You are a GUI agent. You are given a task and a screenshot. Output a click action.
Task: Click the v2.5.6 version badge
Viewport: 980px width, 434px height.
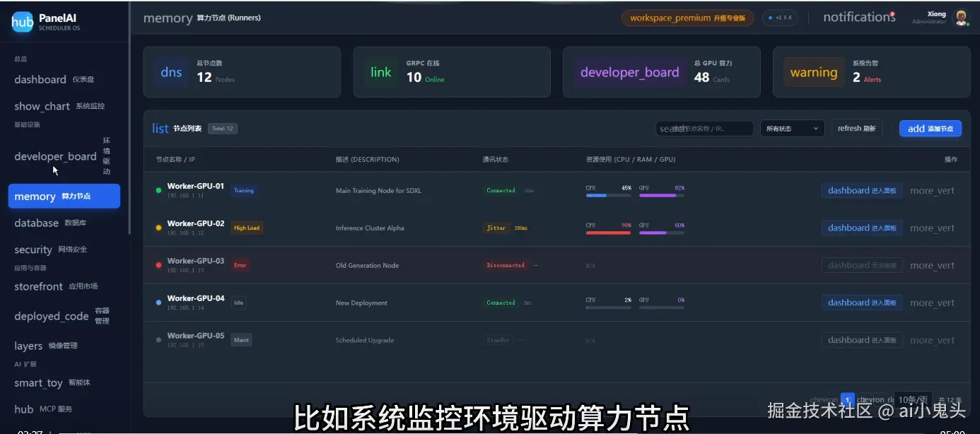pyautogui.click(x=780, y=18)
